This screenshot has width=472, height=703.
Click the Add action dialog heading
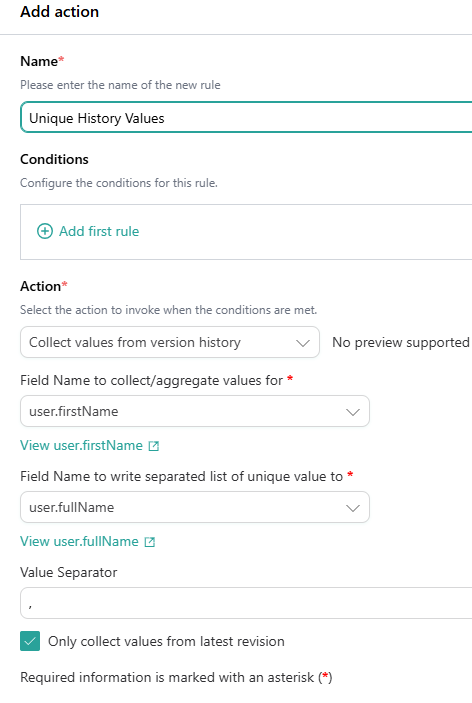click(x=60, y=12)
